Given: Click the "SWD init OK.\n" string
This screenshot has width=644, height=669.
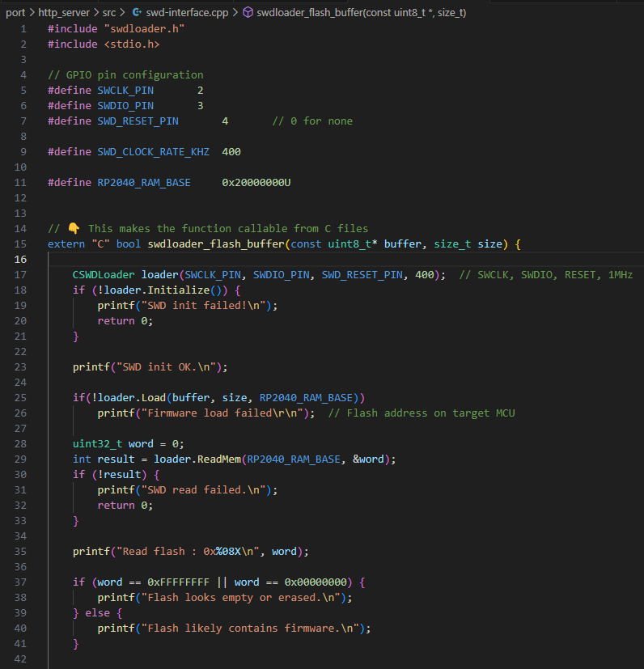Looking at the screenshot, I should 166,367.
